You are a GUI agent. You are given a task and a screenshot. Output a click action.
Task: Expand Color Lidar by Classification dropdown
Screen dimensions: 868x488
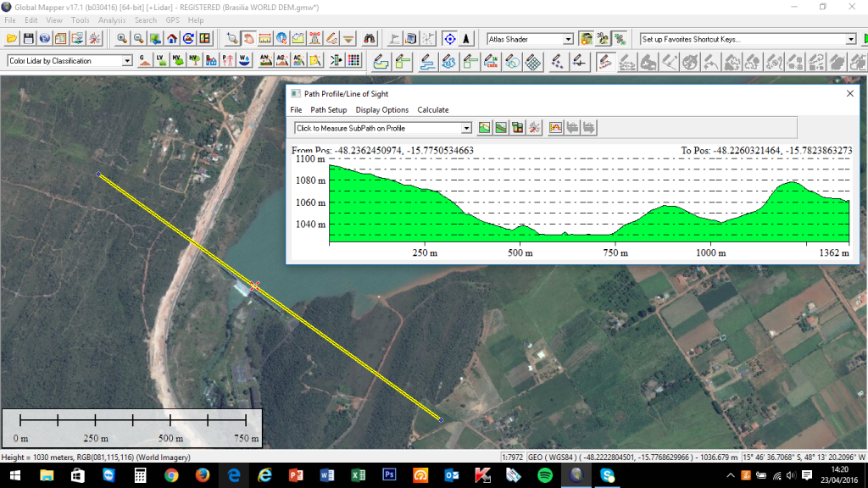click(127, 61)
